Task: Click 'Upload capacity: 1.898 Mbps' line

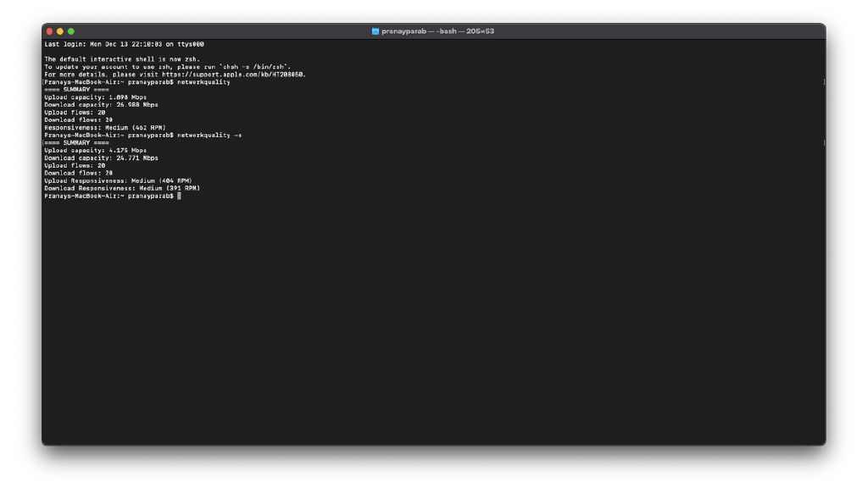Action: [95, 97]
